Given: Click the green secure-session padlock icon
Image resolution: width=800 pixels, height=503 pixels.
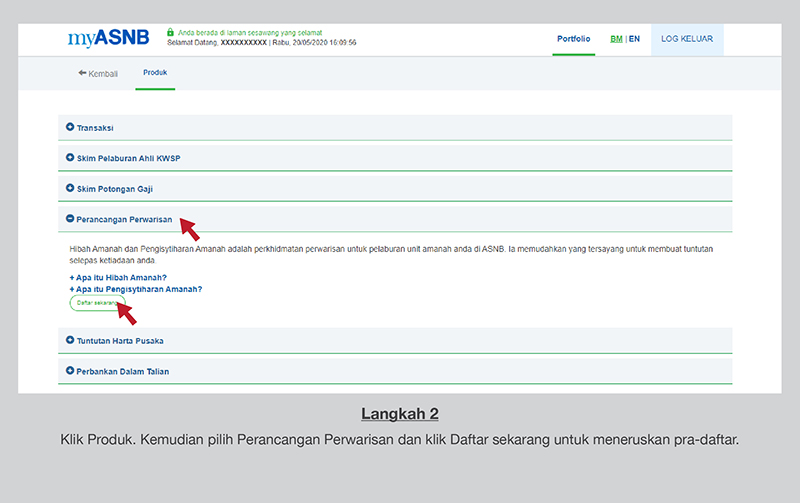Looking at the screenshot, I should pyautogui.click(x=171, y=32).
